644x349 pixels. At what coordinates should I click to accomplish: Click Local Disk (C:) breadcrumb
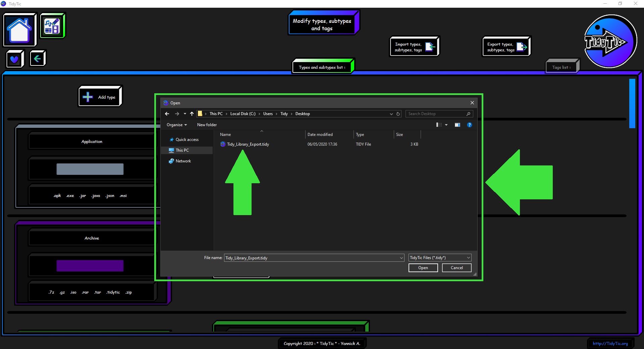[243, 114]
